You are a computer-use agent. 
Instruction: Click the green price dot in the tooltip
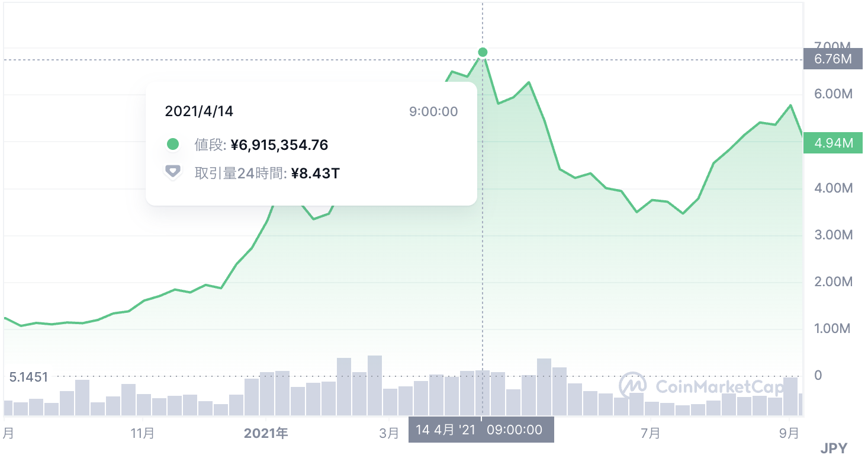coord(173,144)
